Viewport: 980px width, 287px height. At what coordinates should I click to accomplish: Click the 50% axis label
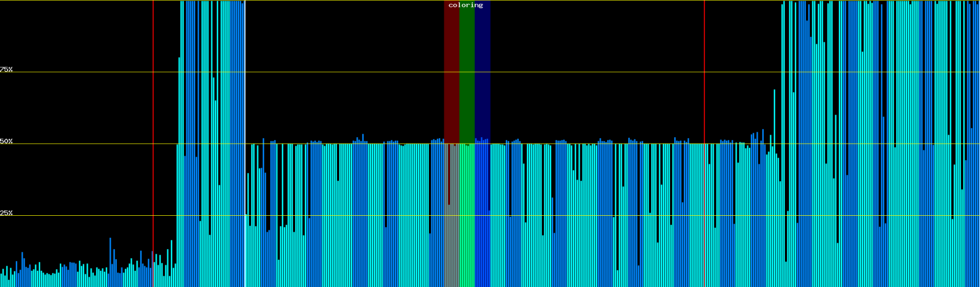pos(6,141)
